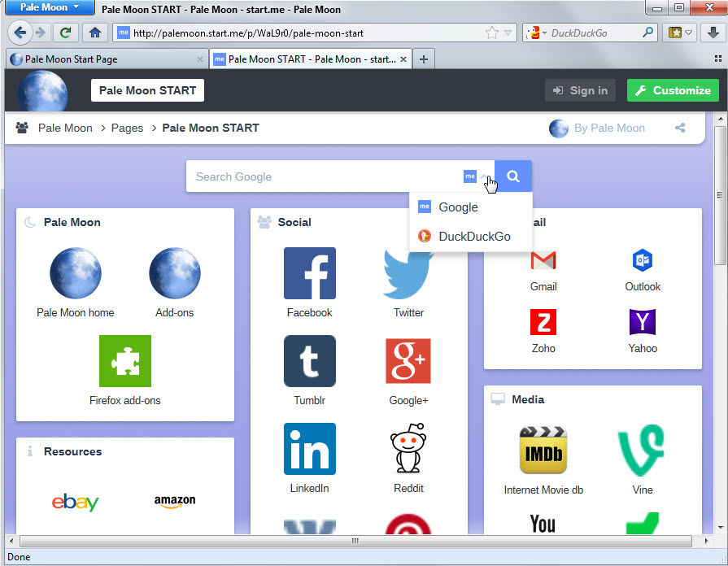Open the Outlook tile
The image size is (728, 566).
(643, 260)
